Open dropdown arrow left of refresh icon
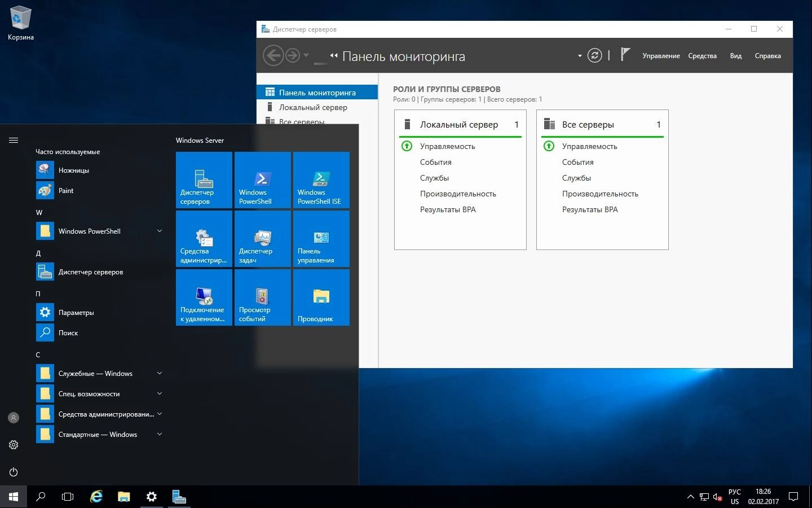 580,56
